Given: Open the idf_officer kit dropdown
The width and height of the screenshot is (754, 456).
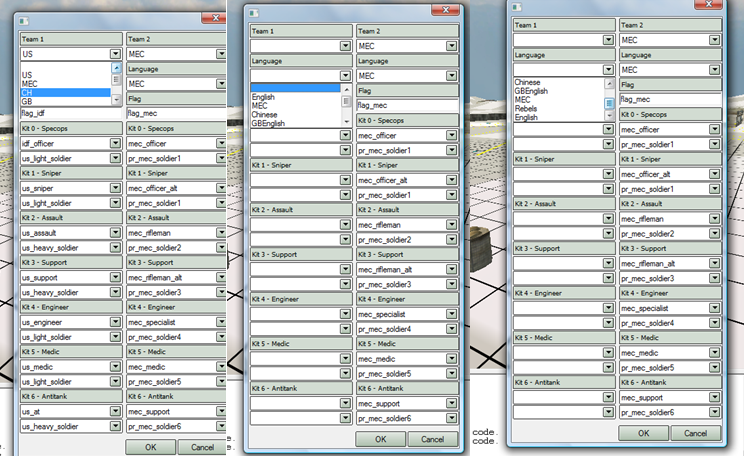Looking at the screenshot, I should 117,144.
